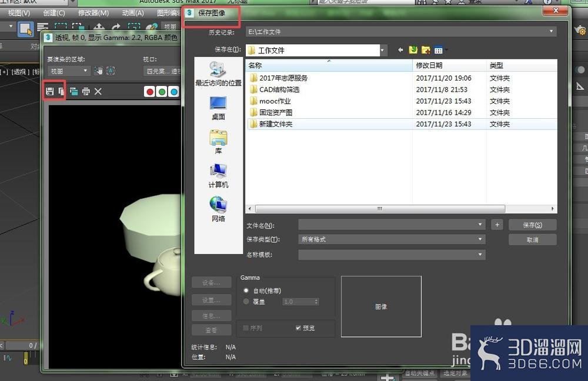Click the auto region selected icon
The height and width of the screenshot is (381, 588).
coord(111,71)
